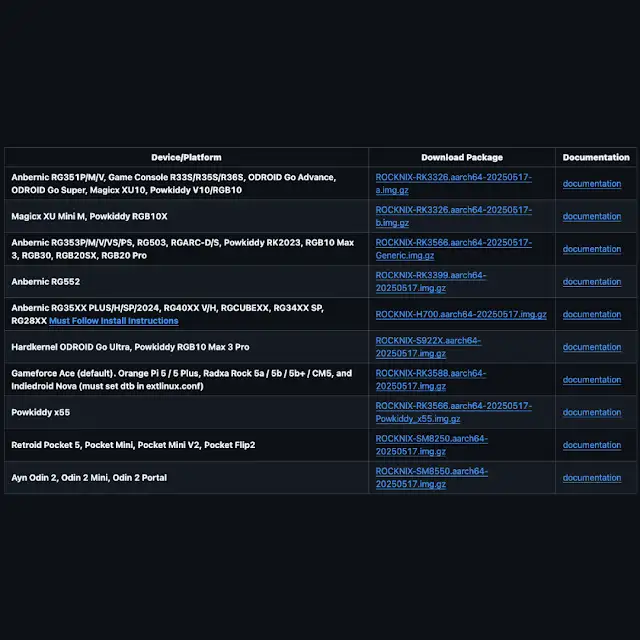Open documentation for Magicx XU Mini M
This screenshot has height=640, width=640.
[x=591, y=216]
